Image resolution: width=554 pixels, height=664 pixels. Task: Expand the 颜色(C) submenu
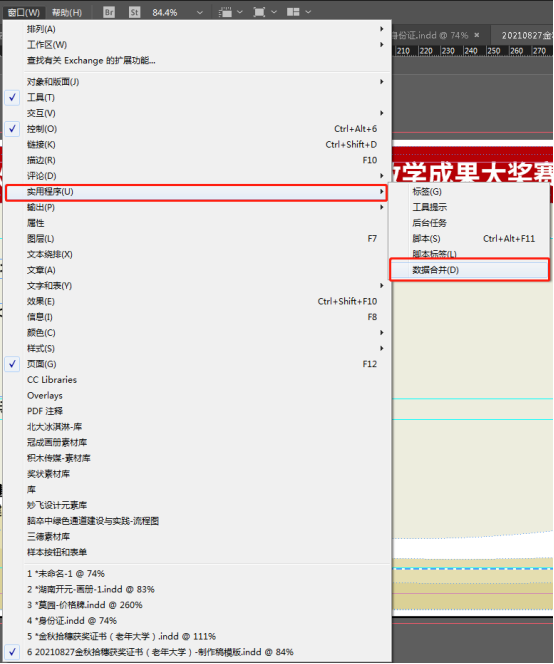tap(197, 332)
